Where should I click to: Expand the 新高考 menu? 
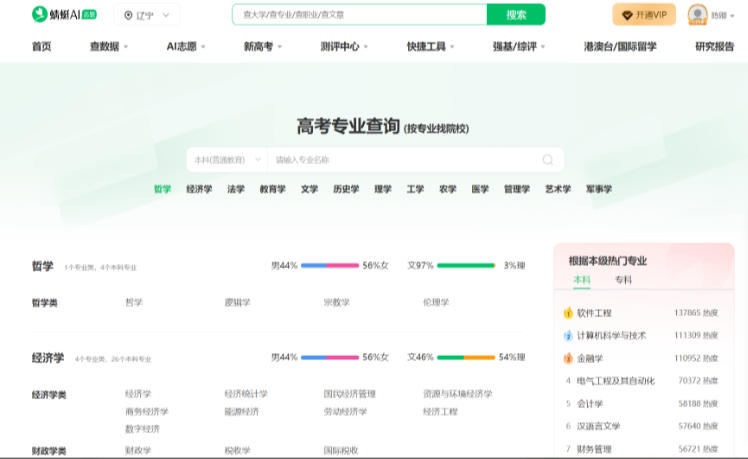click(263, 46)
